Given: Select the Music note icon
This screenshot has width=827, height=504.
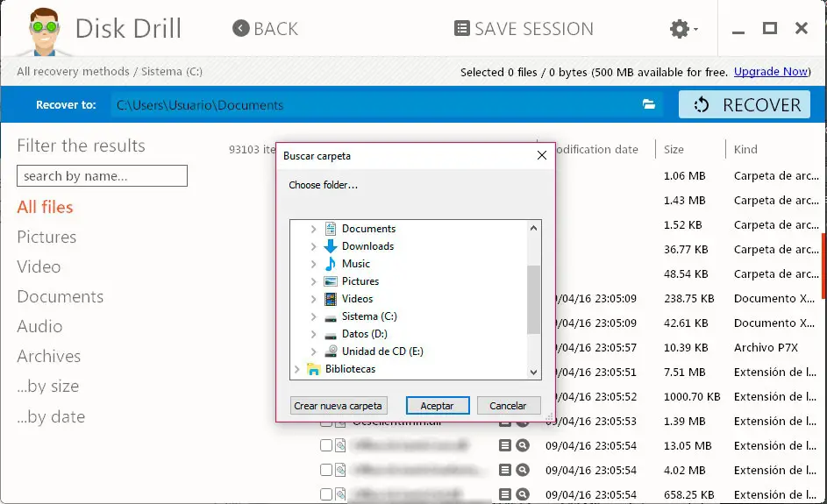Looking at the screenshot, I should point(330,264).
